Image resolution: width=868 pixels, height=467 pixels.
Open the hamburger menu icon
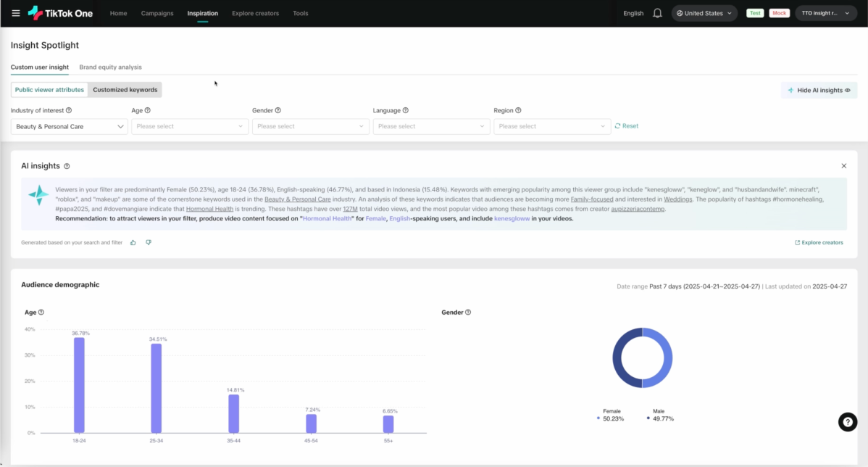pyautogui.click(x=16, y=13)
